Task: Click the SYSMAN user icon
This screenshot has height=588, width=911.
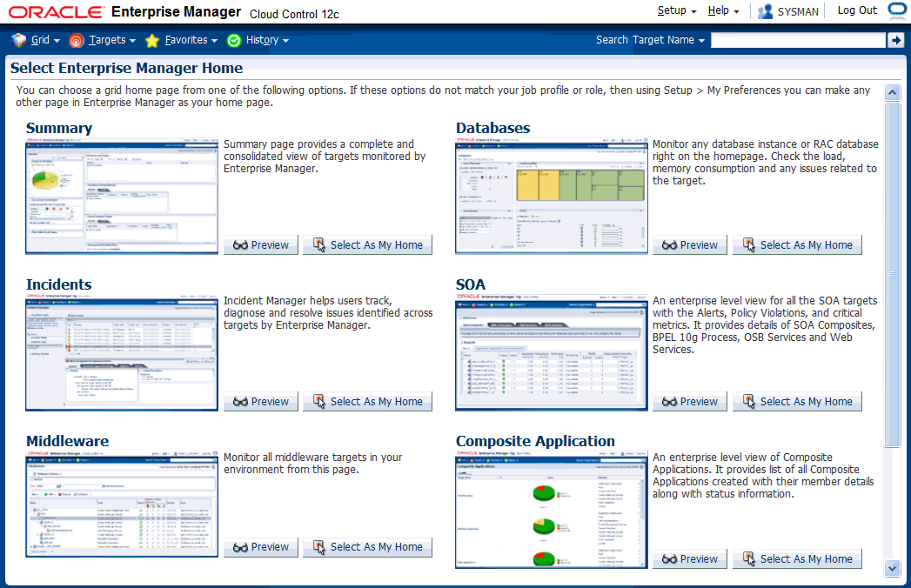Action: pos(765,11)
